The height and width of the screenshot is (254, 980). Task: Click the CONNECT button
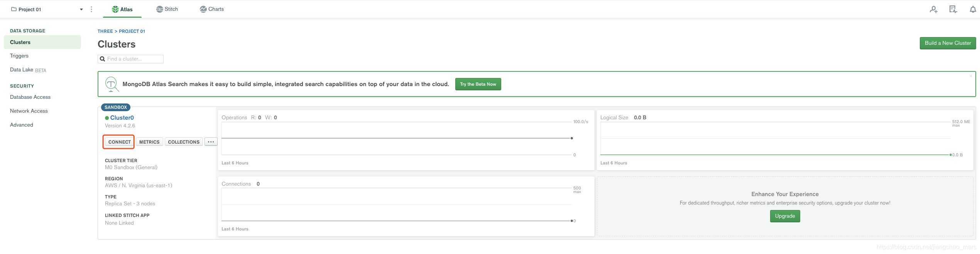click(x=119, y=142)
